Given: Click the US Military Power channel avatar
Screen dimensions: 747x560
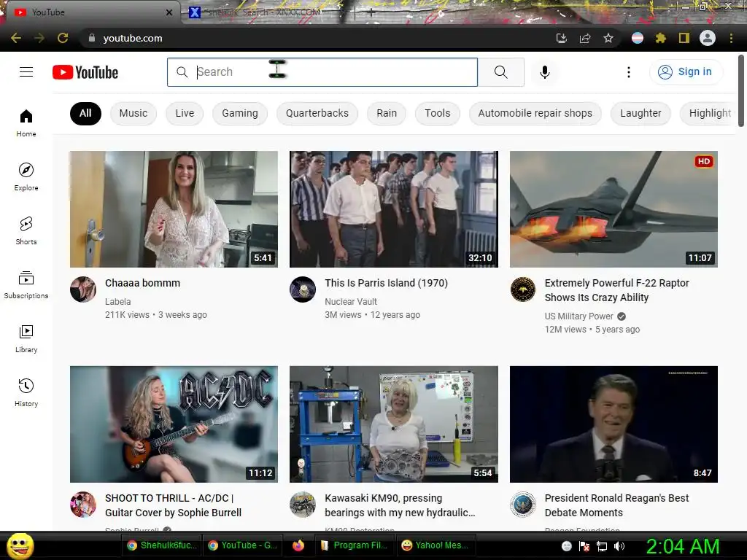Looking at the screenshot, I should click(522, 289).
